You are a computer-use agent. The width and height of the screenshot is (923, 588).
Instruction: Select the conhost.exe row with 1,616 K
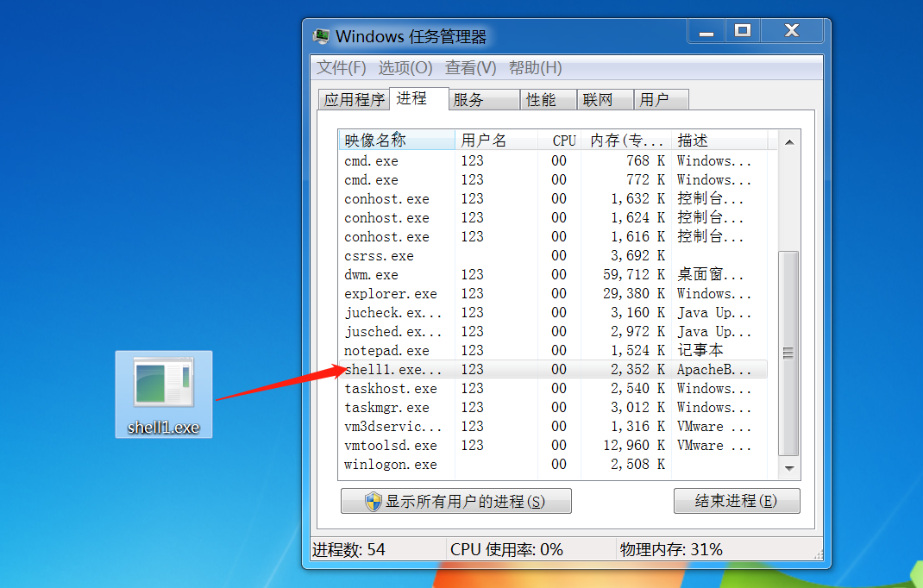pyautogui.click(x=553, y=236)
